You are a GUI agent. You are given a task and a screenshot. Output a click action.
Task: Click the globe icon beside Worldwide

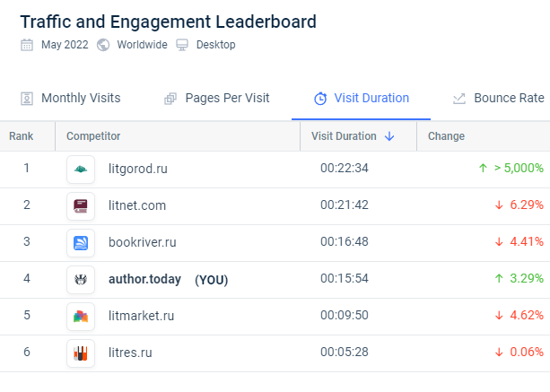click(x=103, y=45)
